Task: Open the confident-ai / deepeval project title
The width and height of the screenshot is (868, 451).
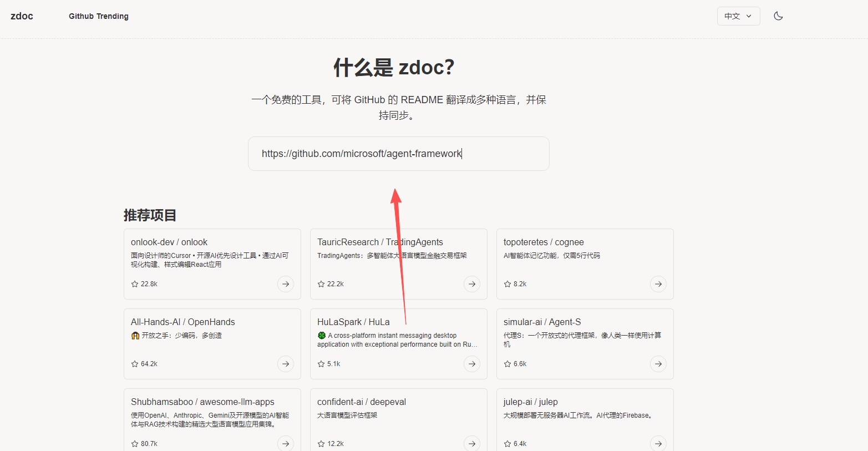Action: tap(362, 402)
